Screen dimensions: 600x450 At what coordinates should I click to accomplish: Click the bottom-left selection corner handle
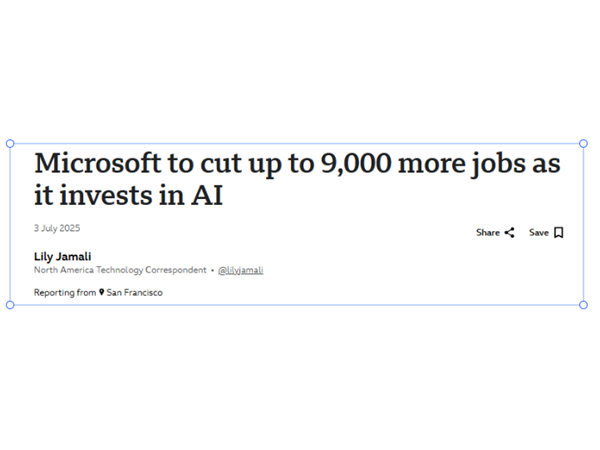tap(10, 305)
